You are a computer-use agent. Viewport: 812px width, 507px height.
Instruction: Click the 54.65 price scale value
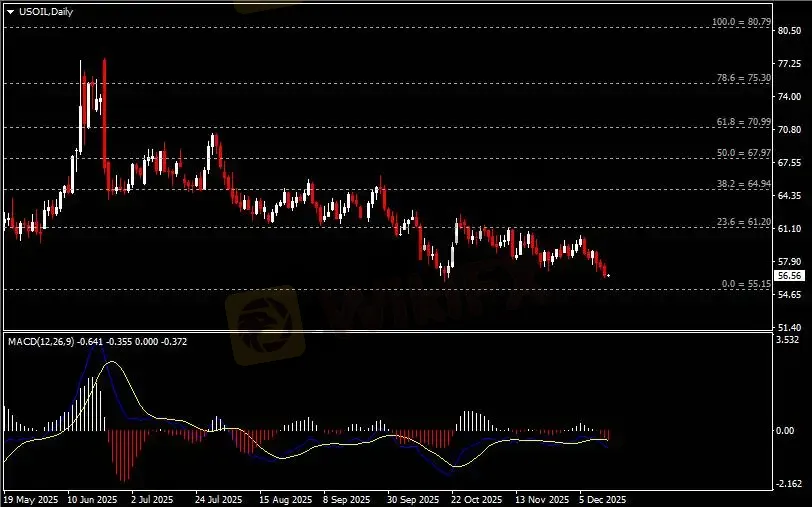pyautogui.click(x=789, y=295)
